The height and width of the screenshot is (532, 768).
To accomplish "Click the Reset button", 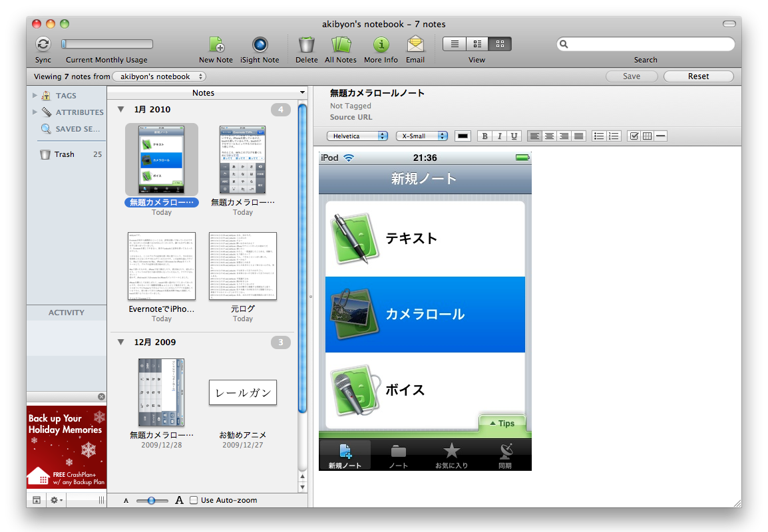I will point(698,76).
